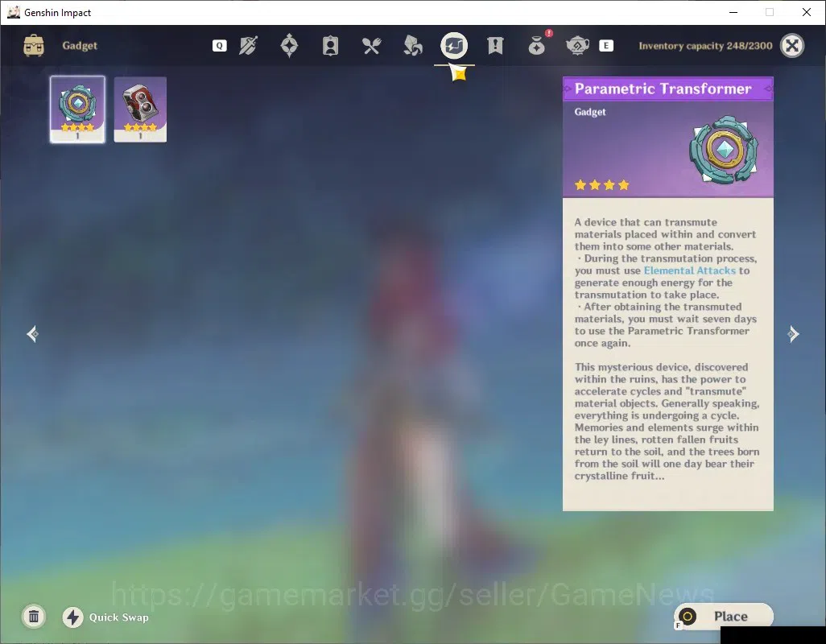Click the Place button
This screenshot has height=644, width=826.
(x=723, y=616)
